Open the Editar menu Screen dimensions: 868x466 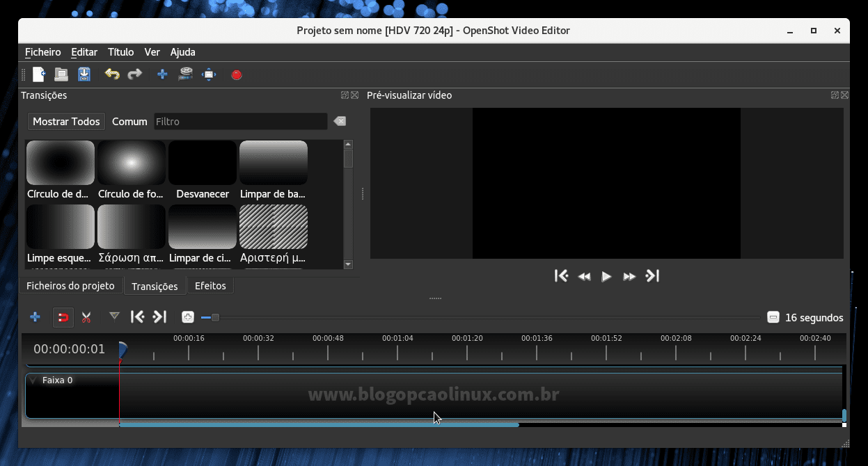(x=84, y=52)
